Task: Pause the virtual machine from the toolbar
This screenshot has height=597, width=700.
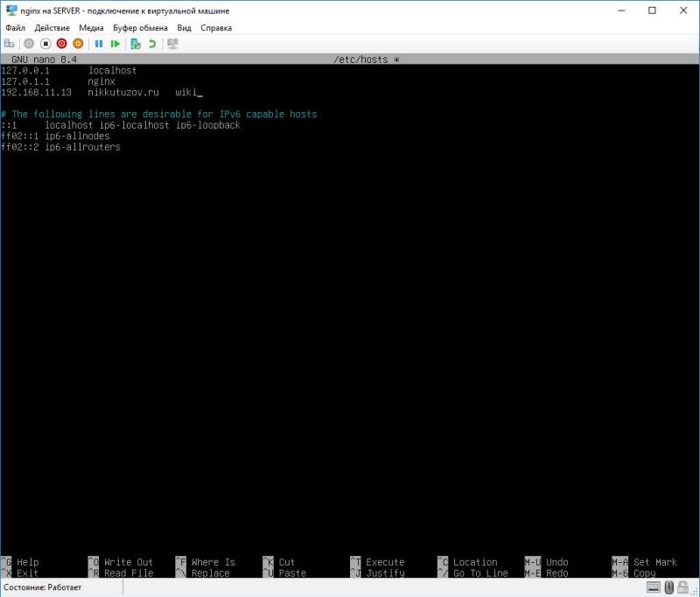Action: point(100,44)
